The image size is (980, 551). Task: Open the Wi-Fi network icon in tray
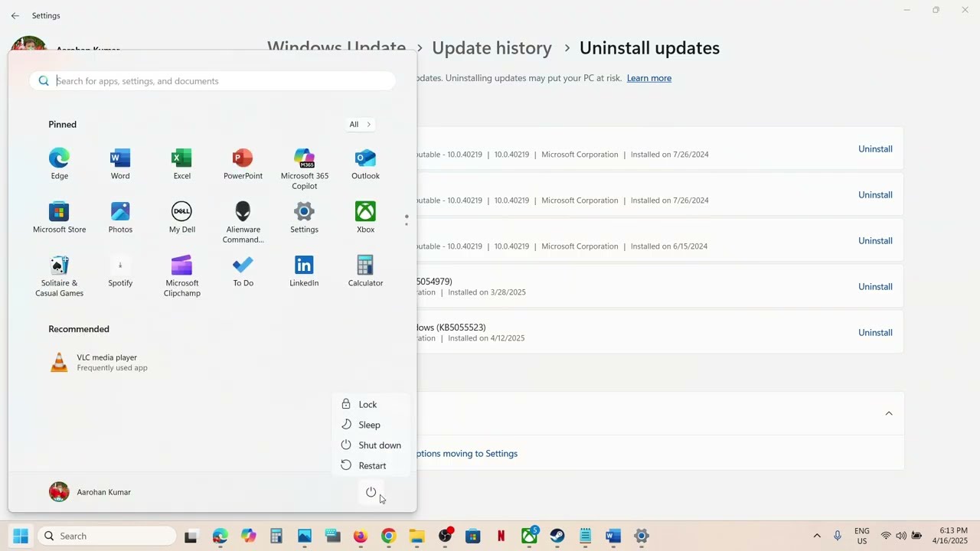886,536
